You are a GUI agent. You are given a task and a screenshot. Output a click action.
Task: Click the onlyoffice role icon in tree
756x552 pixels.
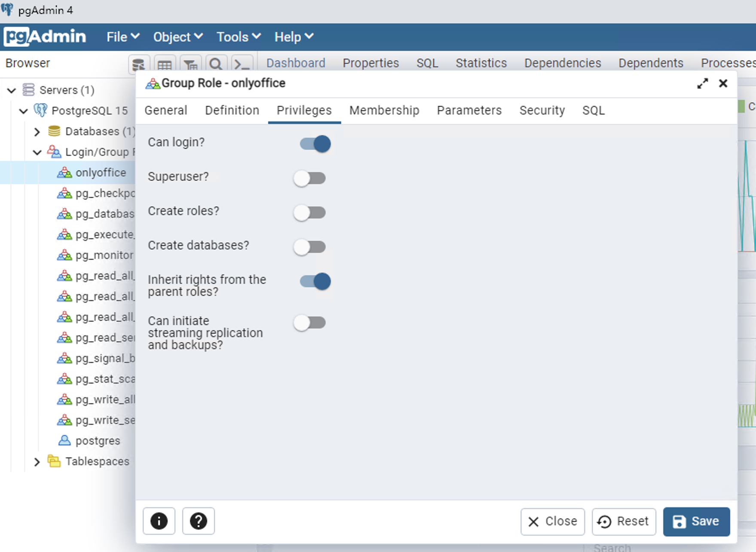pos(64,172)
